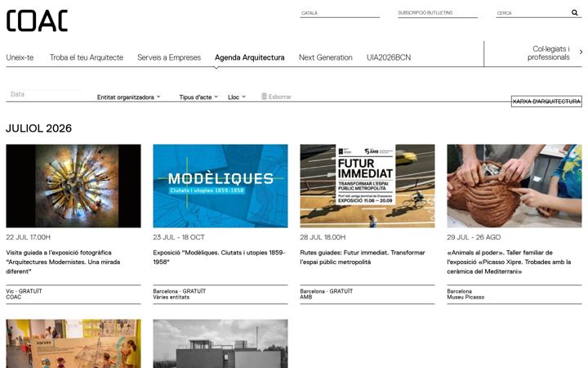This screenshot has height=368, width=588.
Task: Go to Troba el teu Arquitecte
Action: coord(87,57)
